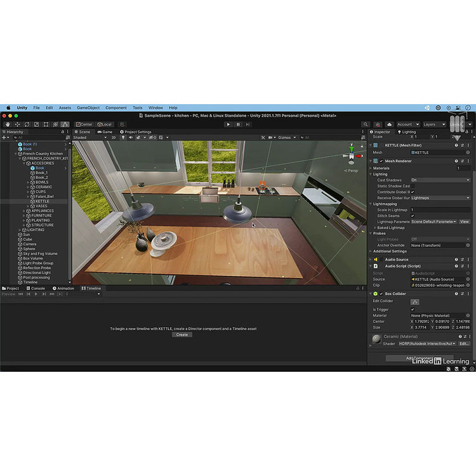This screenshot has height=476, width=476.
Task: Toggle the 2D scene view mode
Action: (114, 138)
